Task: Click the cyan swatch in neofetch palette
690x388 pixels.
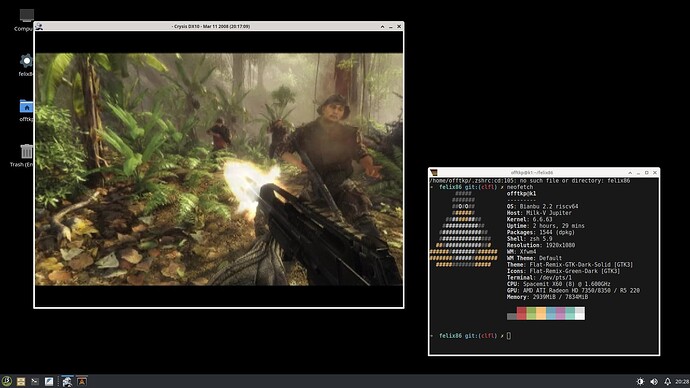Action: (x=570, y=313)
